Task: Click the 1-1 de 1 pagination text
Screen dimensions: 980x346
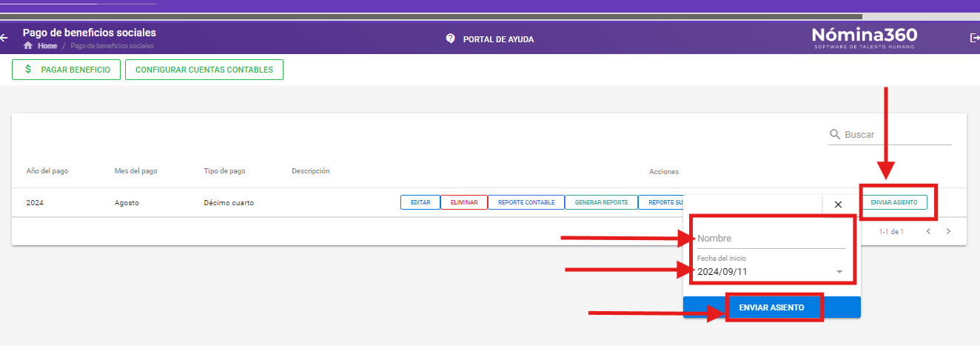Action: (891, 232)
